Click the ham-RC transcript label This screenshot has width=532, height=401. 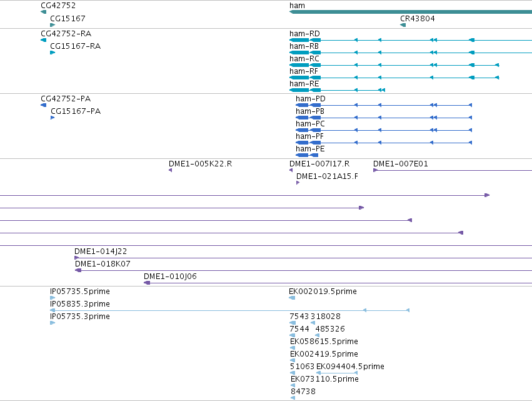pyautogui.click(x=304, y=59)
